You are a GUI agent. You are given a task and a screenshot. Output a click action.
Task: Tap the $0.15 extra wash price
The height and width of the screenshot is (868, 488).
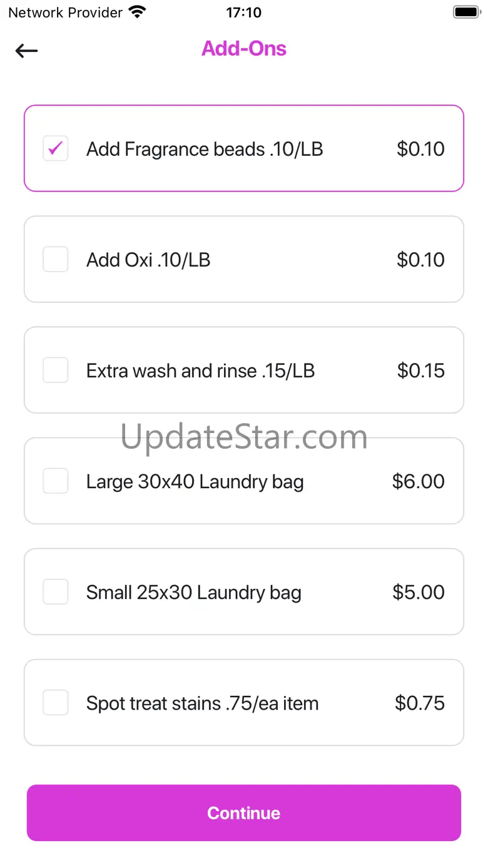click(421, 370)
